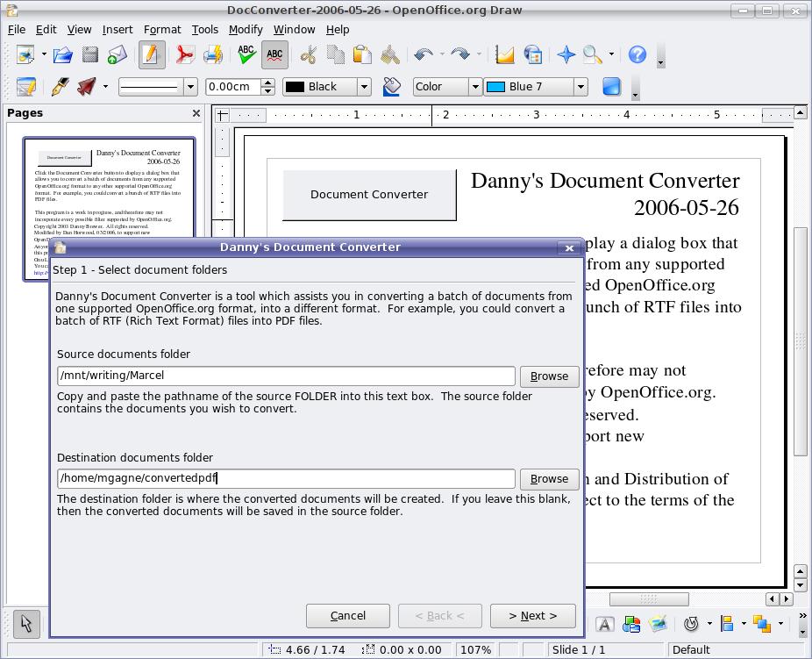Click the Chart icon in toolbar
812x659 pixels.
tap(504, 55)
